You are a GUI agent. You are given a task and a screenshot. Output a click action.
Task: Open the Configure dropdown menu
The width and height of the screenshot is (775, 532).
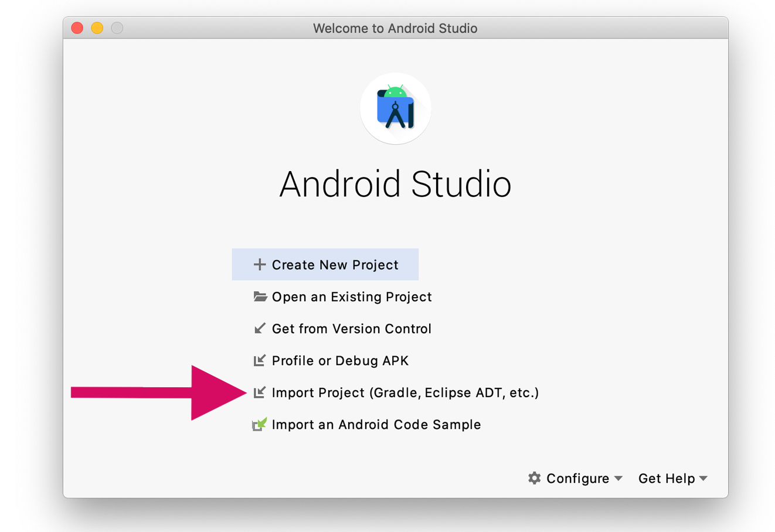(x=575, y=478)
